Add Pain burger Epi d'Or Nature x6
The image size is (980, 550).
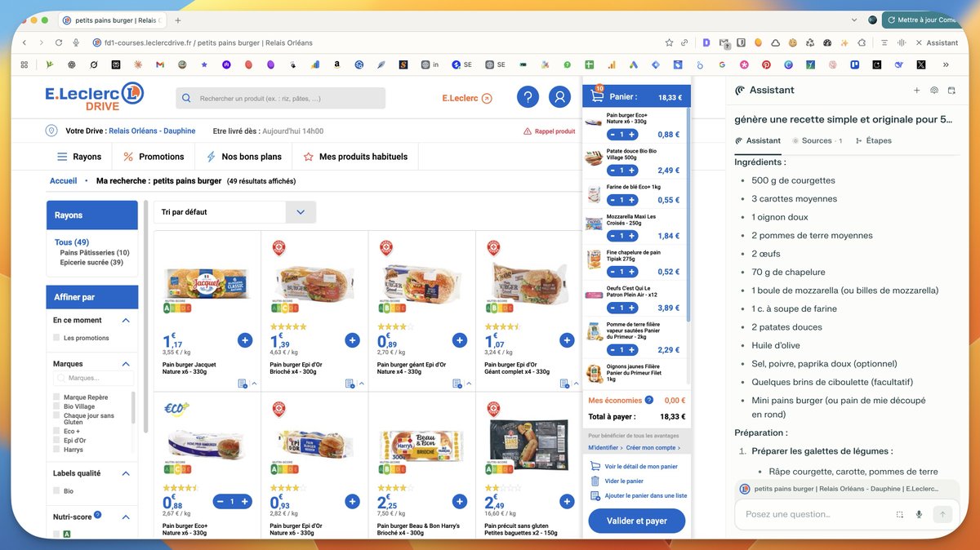(352, 501)
